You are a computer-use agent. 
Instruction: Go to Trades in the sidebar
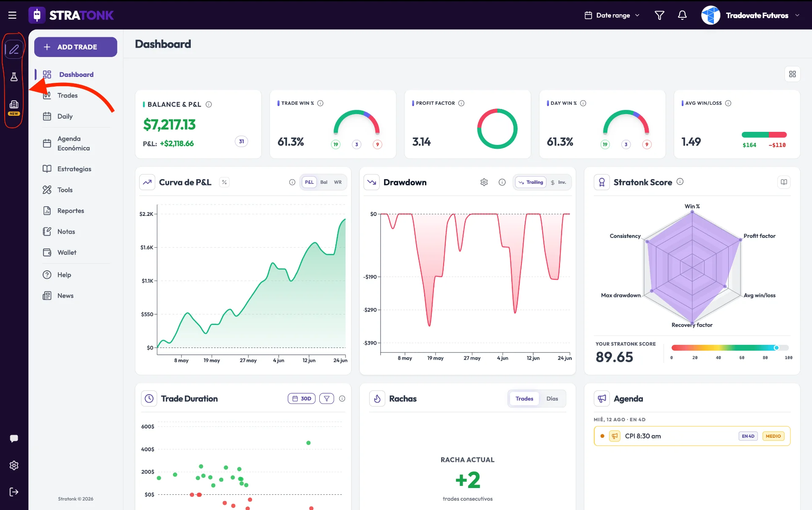pyautogui.click(x=67, y=95)
